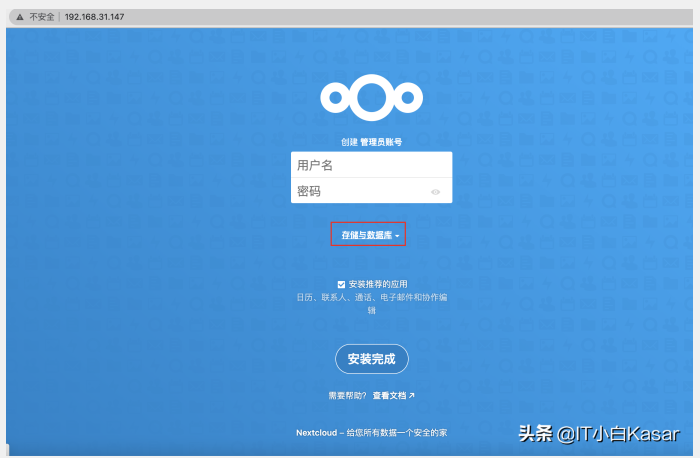Click the address bar showing 192.168.31.147
Viewport: 700px width, 458px height.
click(x=351, y=17)
